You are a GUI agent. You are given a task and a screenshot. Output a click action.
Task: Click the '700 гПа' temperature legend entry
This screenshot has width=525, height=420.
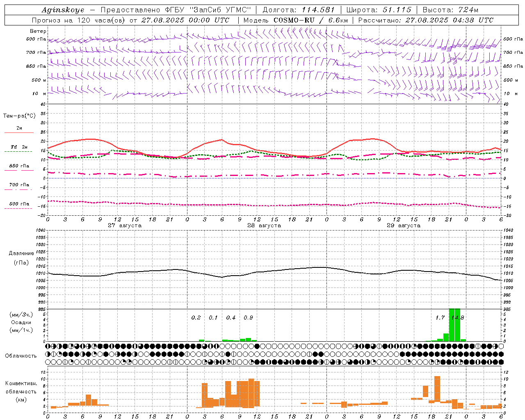pos(19,185)
